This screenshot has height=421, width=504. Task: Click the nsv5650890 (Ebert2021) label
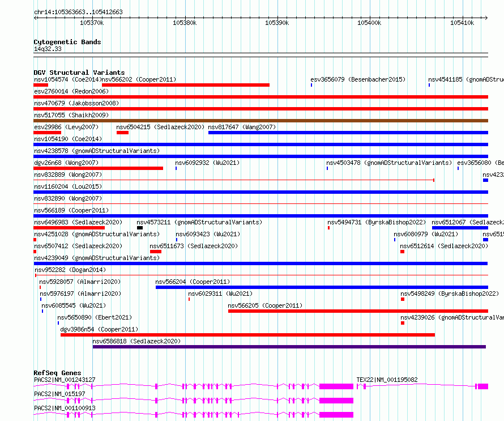click(95, 317)
